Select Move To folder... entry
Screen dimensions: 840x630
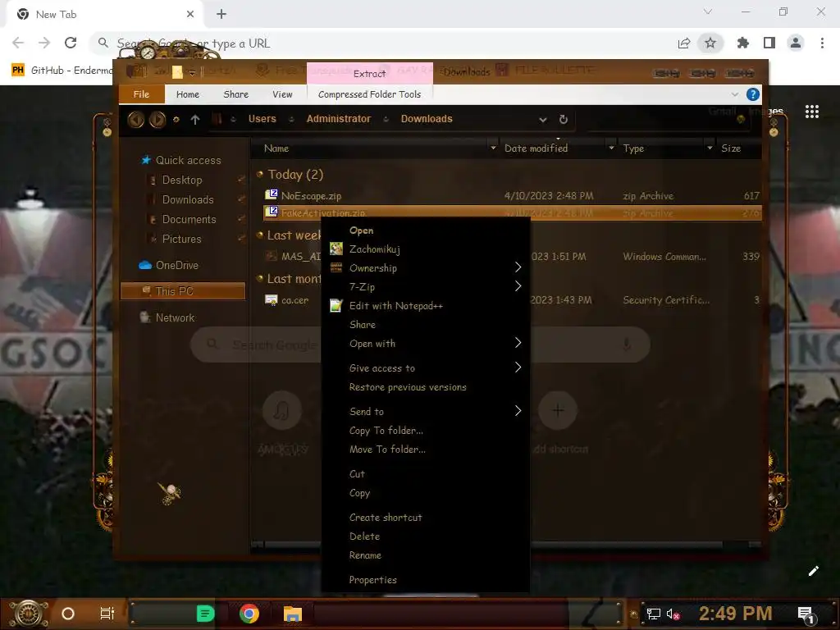(426, 449)
